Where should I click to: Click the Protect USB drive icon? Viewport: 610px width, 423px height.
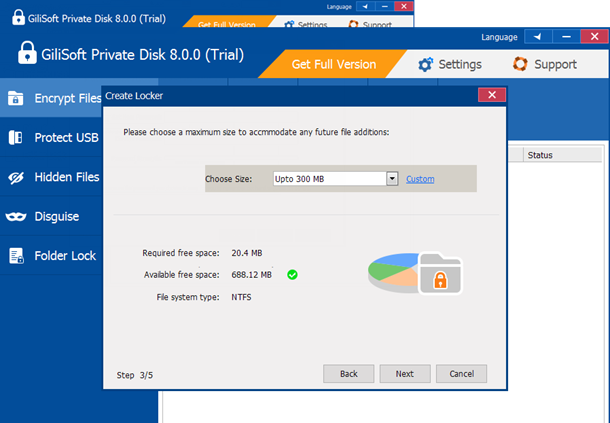(x=16, y=137)
